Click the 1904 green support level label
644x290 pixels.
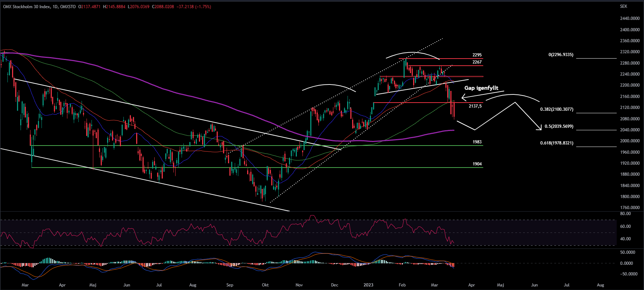(x=477, y=164)
